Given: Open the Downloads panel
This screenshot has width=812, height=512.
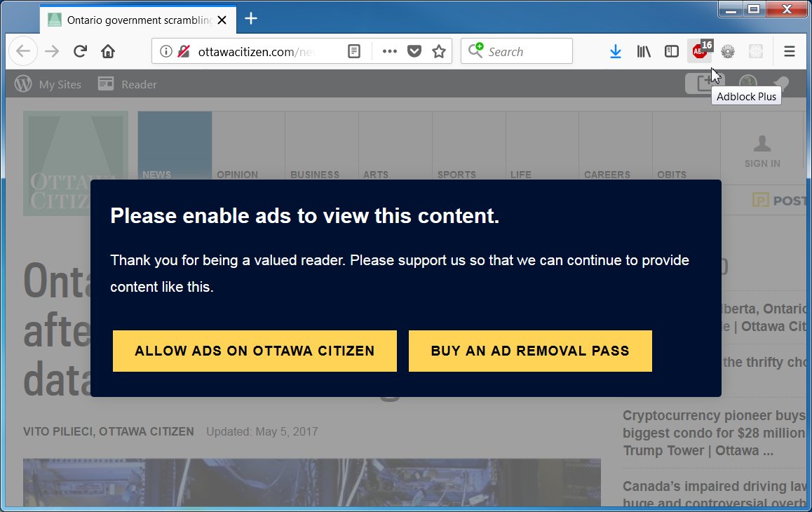Looking at the screenshot, I should pos(615,50).
